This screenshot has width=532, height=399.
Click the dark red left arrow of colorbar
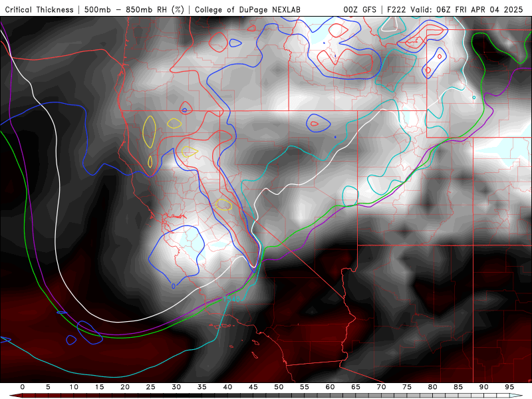click(x=15, y=396)
